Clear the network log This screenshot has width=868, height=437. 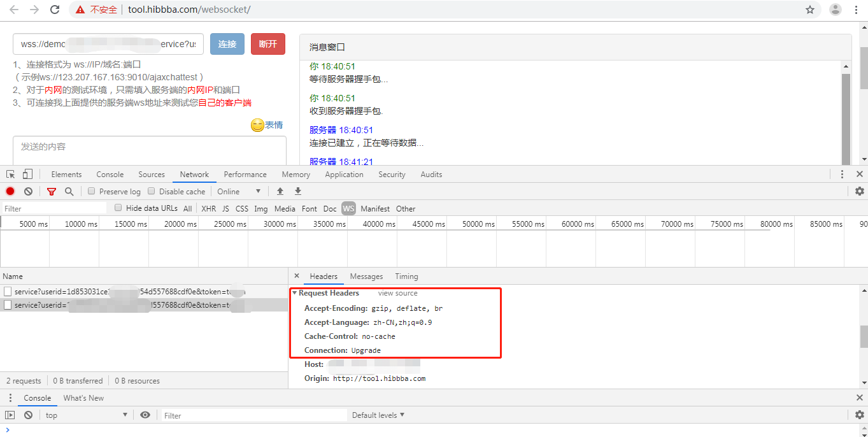[x=28, y=191]
